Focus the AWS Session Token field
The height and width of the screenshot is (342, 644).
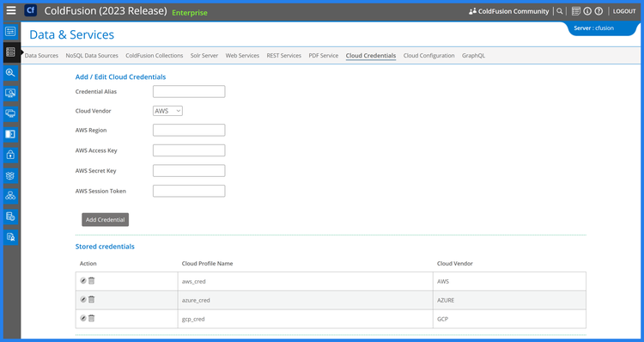[x=189, y=191]
